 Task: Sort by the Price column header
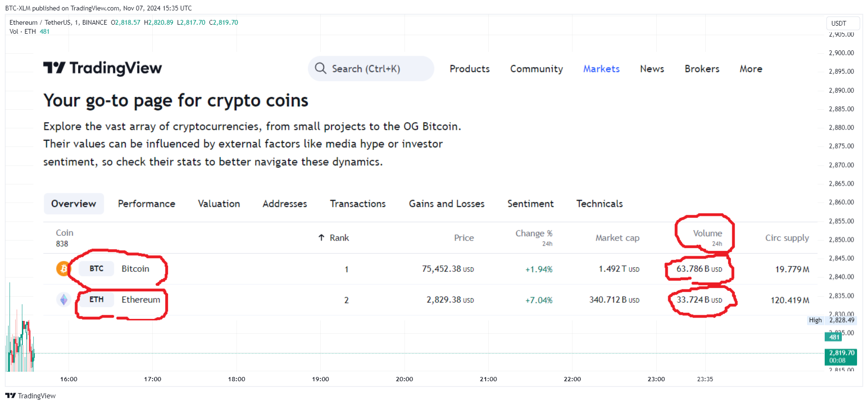(464, 238)
